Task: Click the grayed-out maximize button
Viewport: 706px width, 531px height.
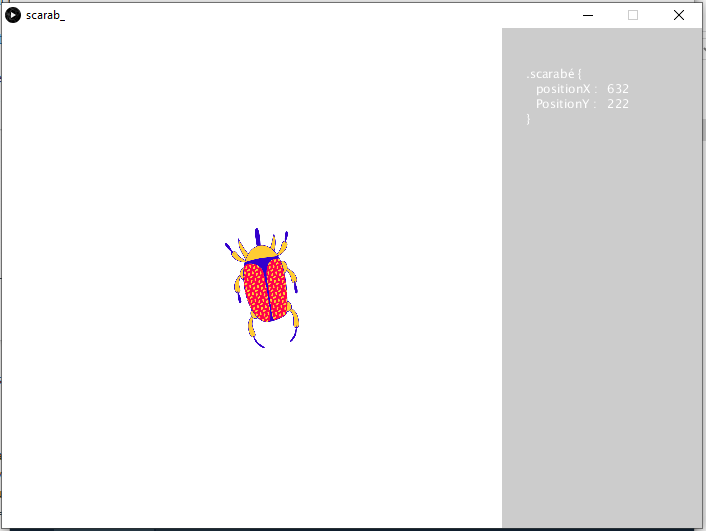Action: pyautogui.click(x=633, y=15)
